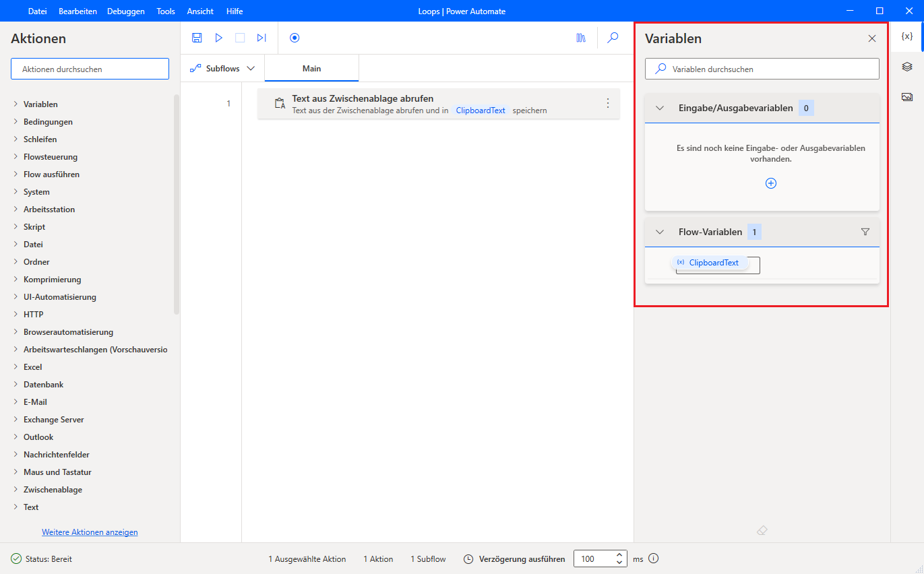Click the clipboard action icon in step 1

pyautogui.click(x=280, y=104)
